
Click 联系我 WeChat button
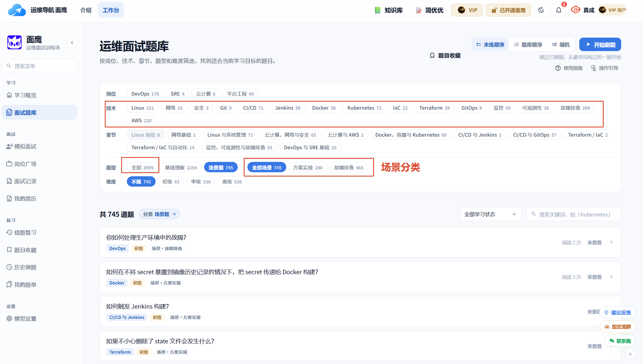pos(620,341)
